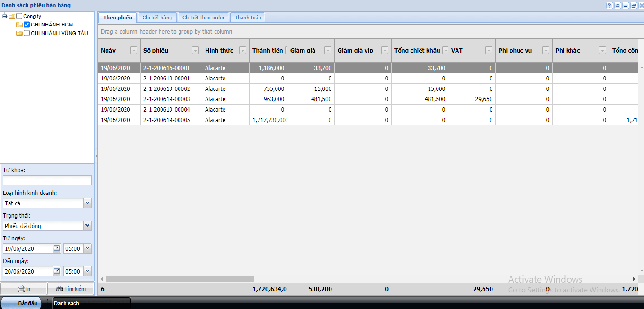Collapse the Cong ty tree node

coord(4,16)
